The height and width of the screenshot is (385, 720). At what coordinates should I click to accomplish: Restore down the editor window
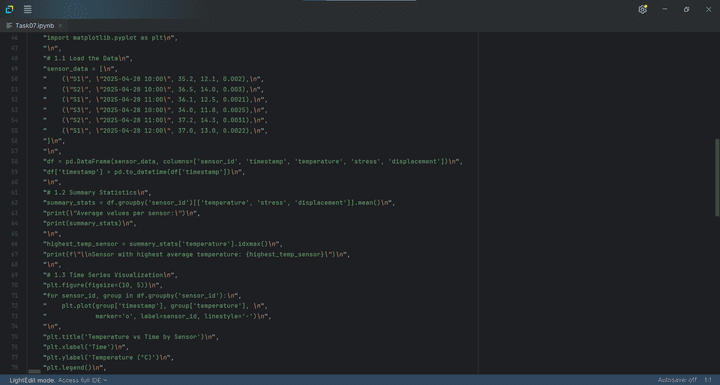686,9
